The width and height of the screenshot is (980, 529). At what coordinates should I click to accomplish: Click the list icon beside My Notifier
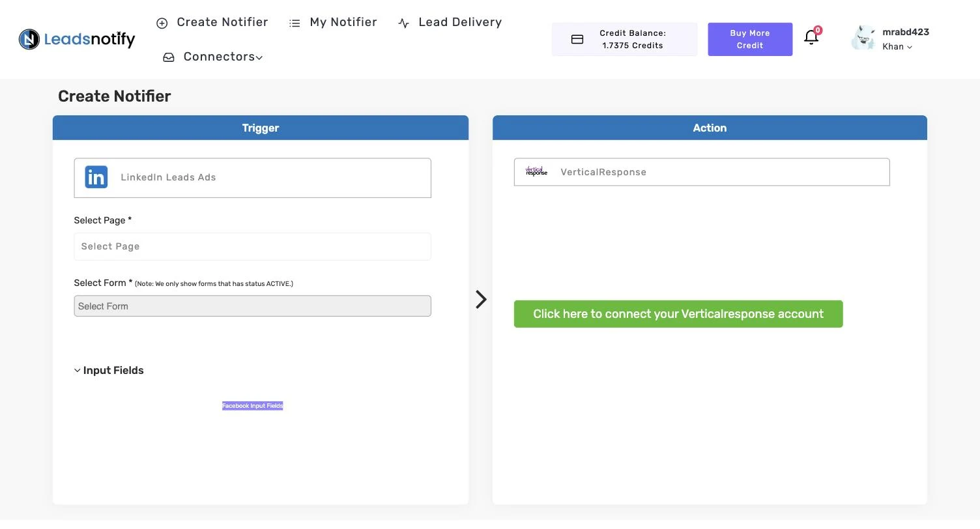click(x=295, y=23)
